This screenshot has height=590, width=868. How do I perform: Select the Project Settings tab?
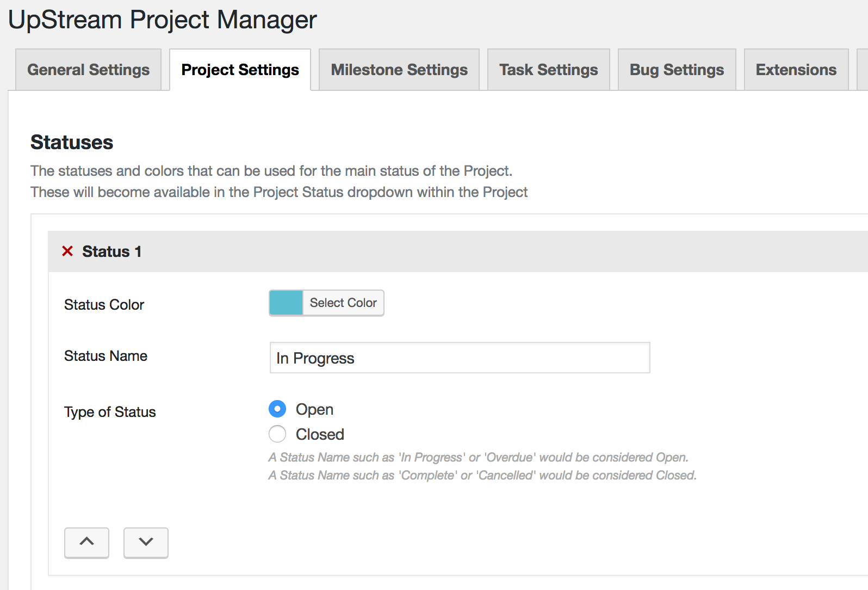click(240, 70)
